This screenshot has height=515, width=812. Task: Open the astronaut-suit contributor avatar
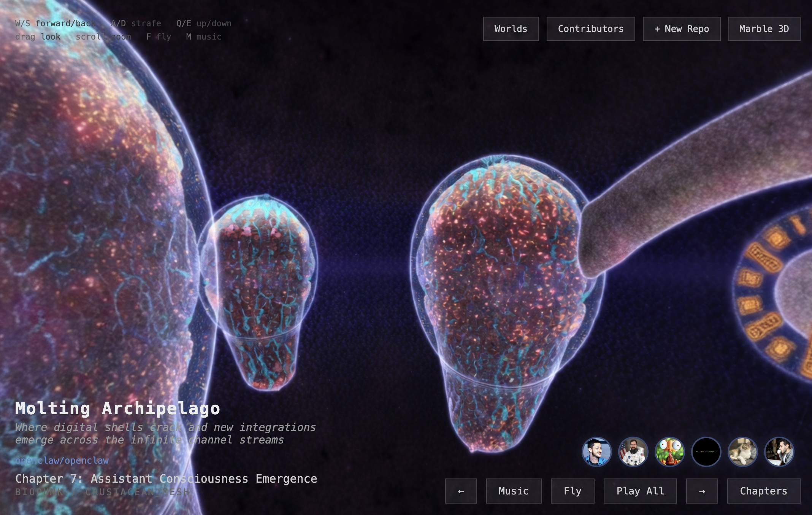[633, 451]
